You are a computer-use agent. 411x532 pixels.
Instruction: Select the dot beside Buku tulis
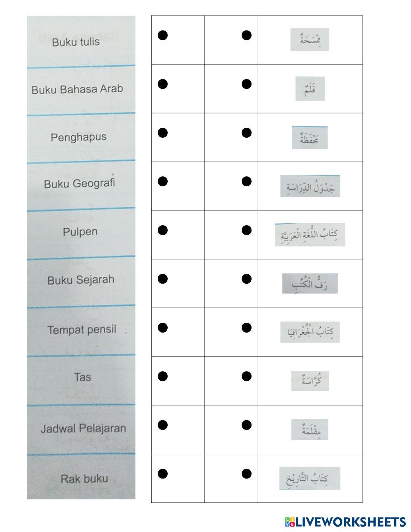pyautogui.click(x=163, y=35)
